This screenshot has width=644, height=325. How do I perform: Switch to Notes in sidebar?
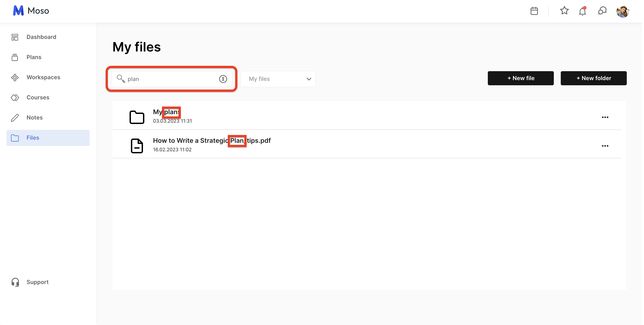click(x=34, y=118)
